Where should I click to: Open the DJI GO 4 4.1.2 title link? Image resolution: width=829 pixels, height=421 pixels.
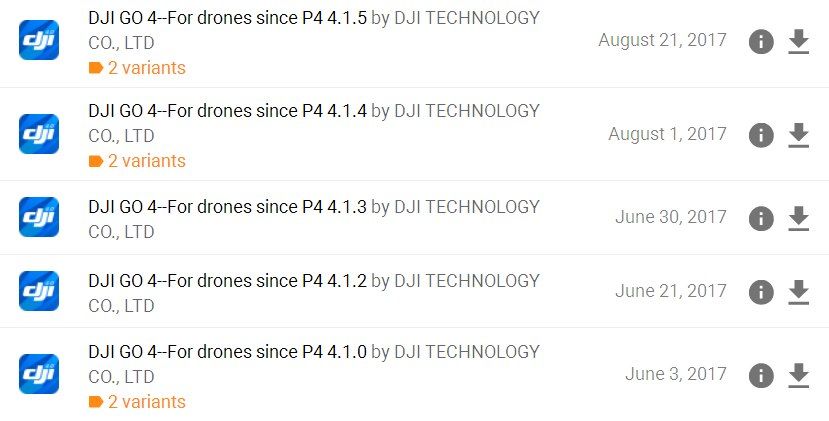tap(227, 282)
